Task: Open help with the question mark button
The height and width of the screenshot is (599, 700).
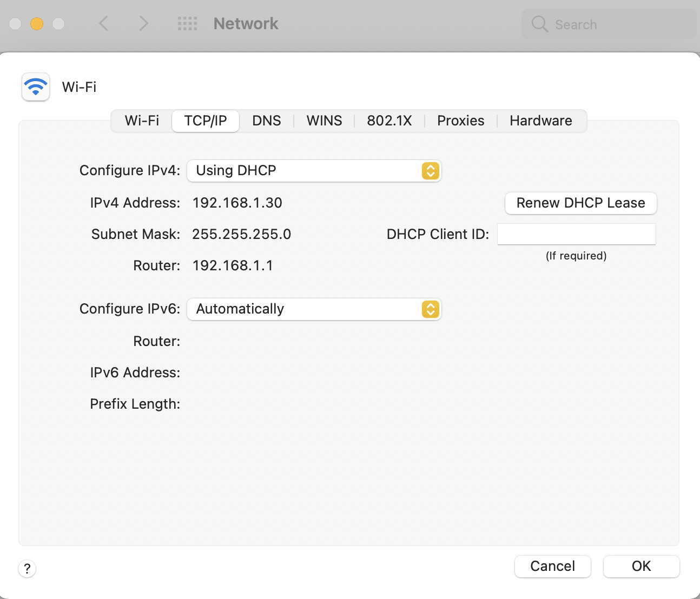Action: (x=27, y=569)
